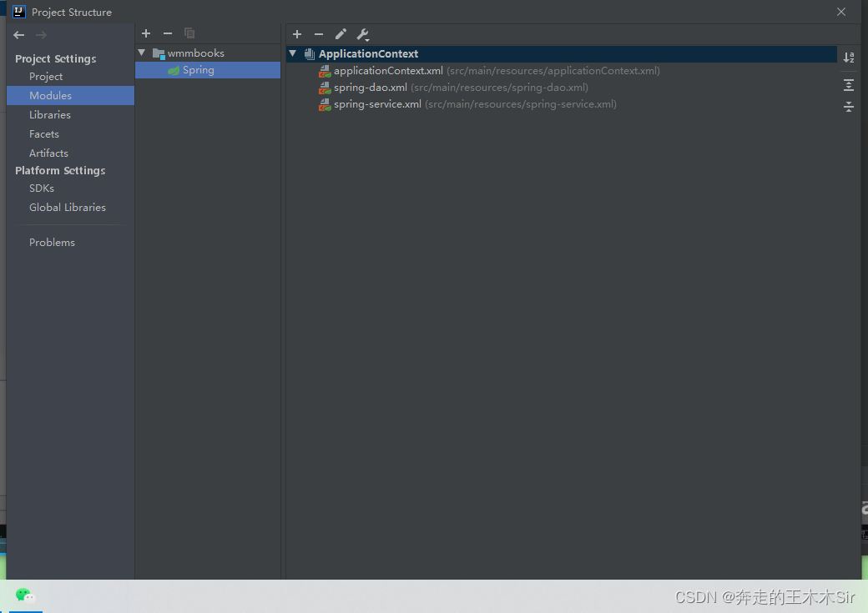
Task: Close the Project Structure dialog
Action: [841, 12]
